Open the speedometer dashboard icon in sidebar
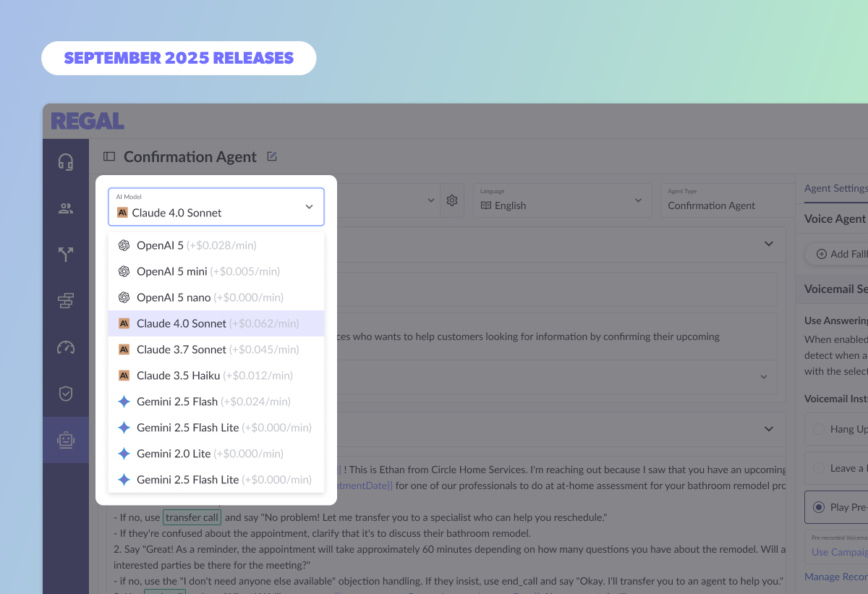Viewport: 868px width, 594px height. pos(66,347)
